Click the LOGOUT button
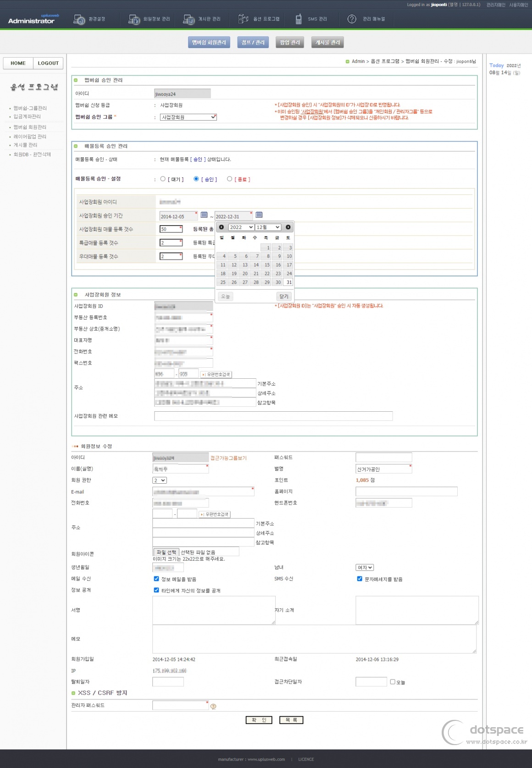 pos(48,63)
